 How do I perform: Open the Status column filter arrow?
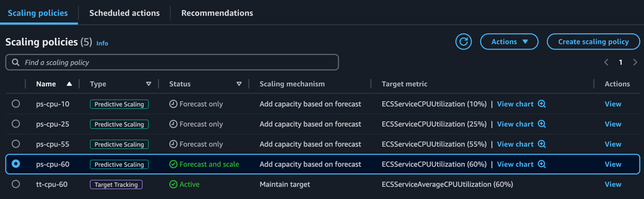coord(239,84)
